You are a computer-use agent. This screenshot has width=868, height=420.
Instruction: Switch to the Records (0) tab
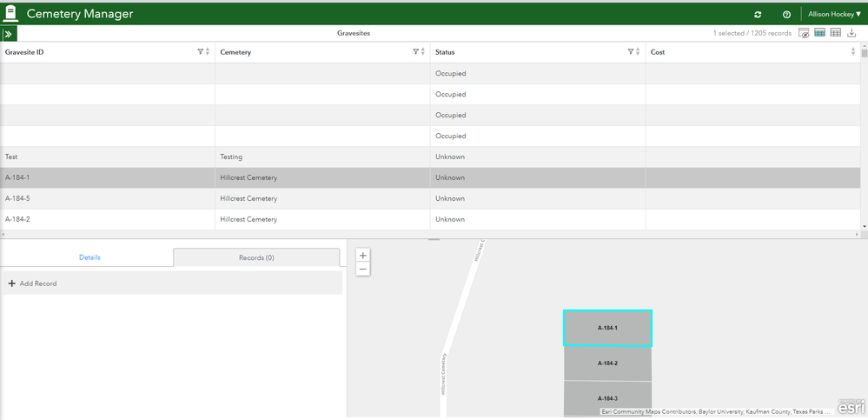tap(256, 257)
